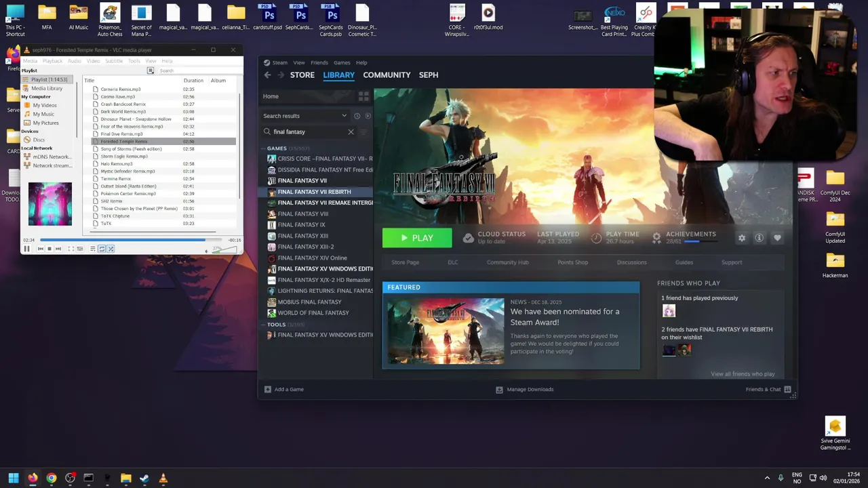Select Media Library in VLC sidebar
Screen dimensions: 868x488
pos(47,88)
